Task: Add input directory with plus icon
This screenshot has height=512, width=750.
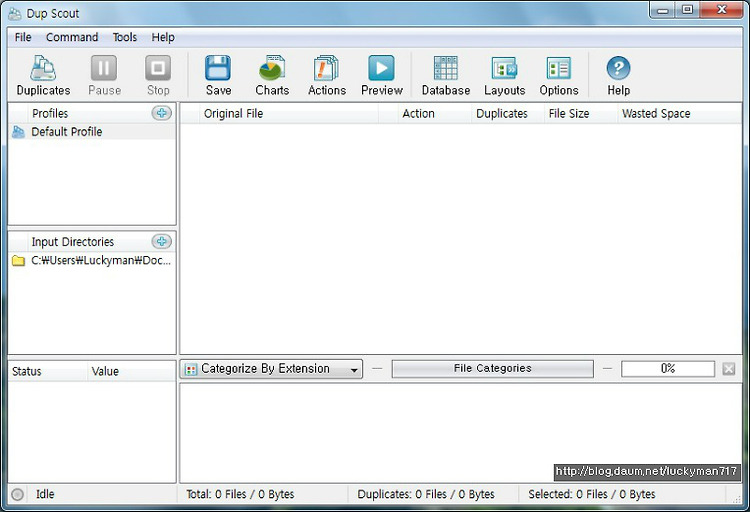Action: click(162, 242)
